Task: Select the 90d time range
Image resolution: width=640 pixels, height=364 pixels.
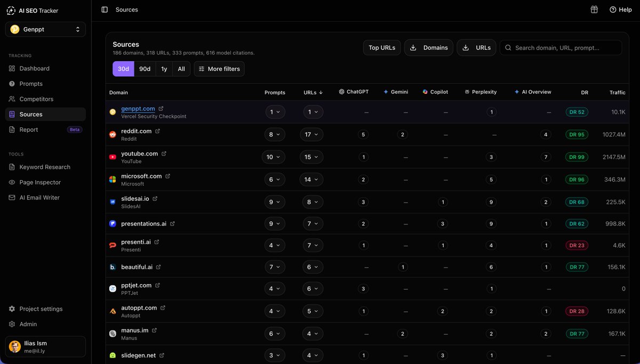Action: click(x=145, y=69)
